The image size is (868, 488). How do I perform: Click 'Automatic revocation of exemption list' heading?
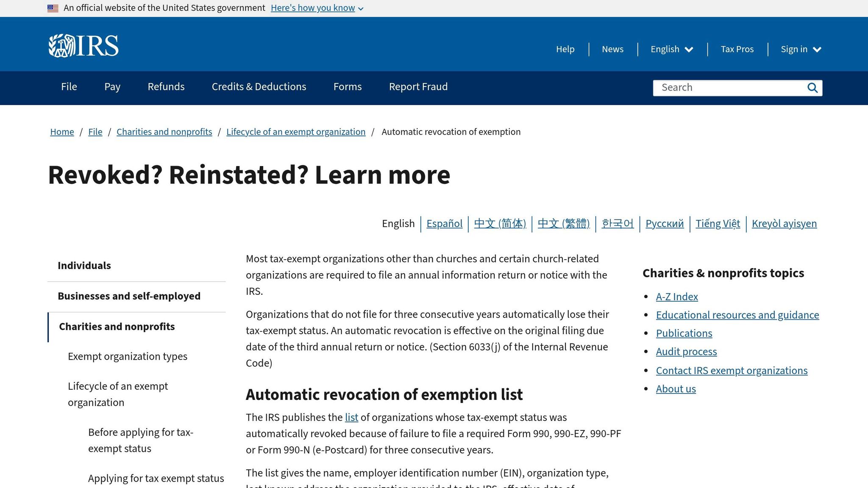click(x=384, y=395)
